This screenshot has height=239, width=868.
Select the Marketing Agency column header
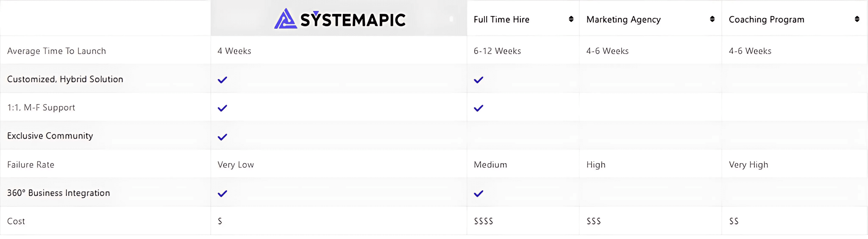651,18
